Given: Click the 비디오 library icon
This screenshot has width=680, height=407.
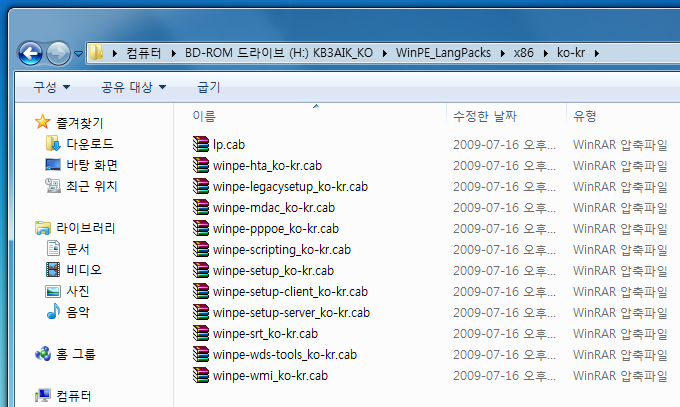Looking at the screenshot, I should tap(53, 269).
